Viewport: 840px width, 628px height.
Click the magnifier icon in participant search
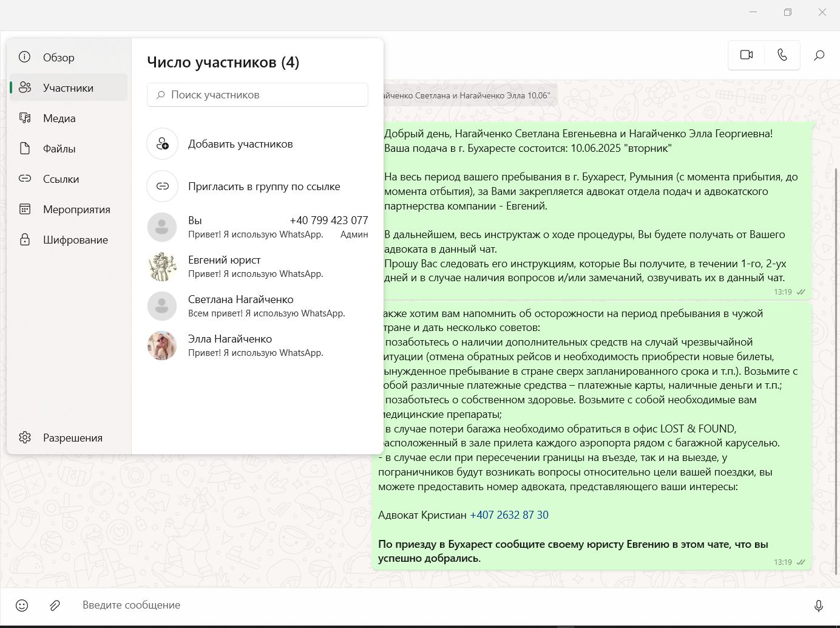[x=161, y=95]
